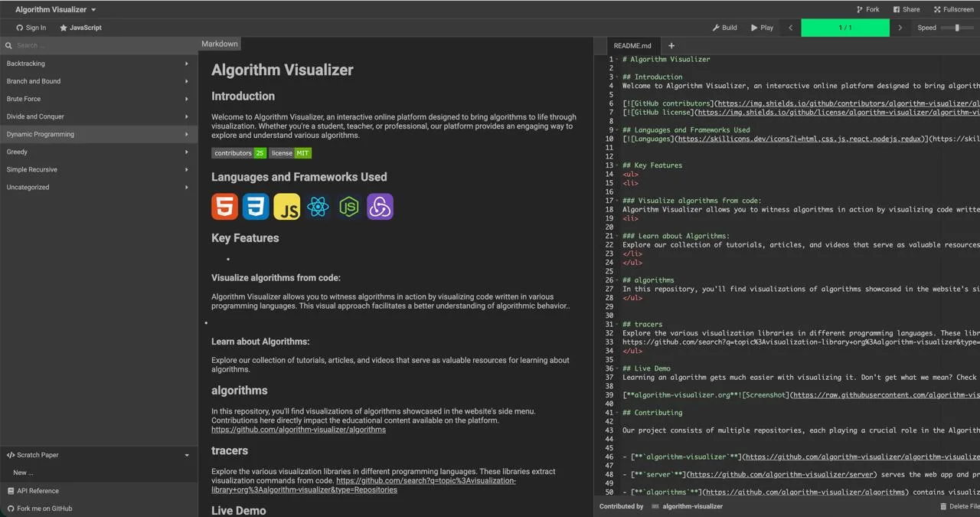Adjust the Speed slider

[x=956, y=28]
